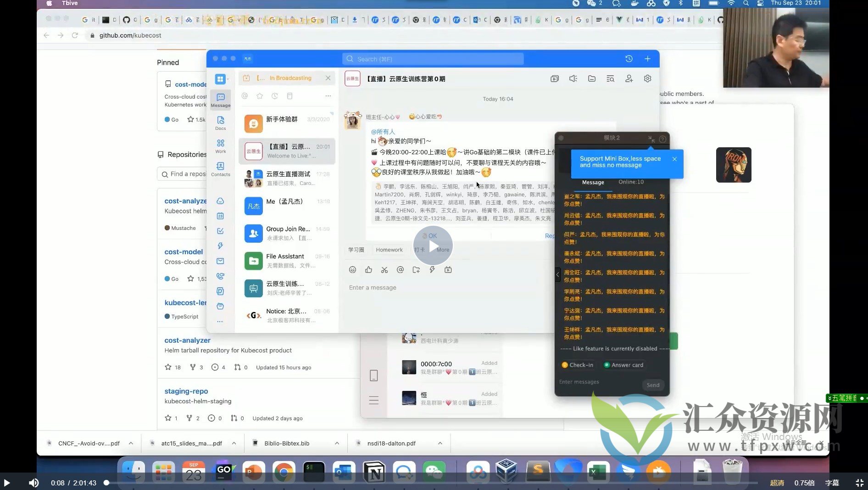The height and width of the screenshot is (490, 868).
Task: Toggle fullscreen exit in video player
Action: tap(859, 483)
